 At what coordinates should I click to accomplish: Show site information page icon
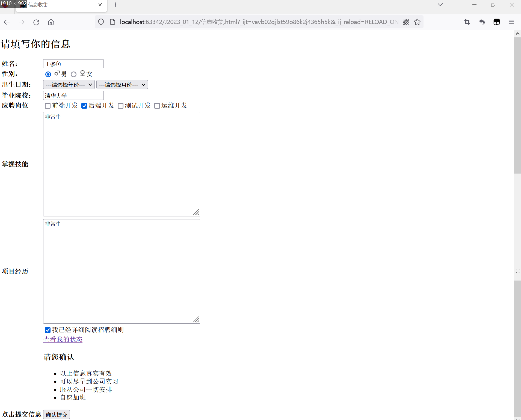click(113, 22)
